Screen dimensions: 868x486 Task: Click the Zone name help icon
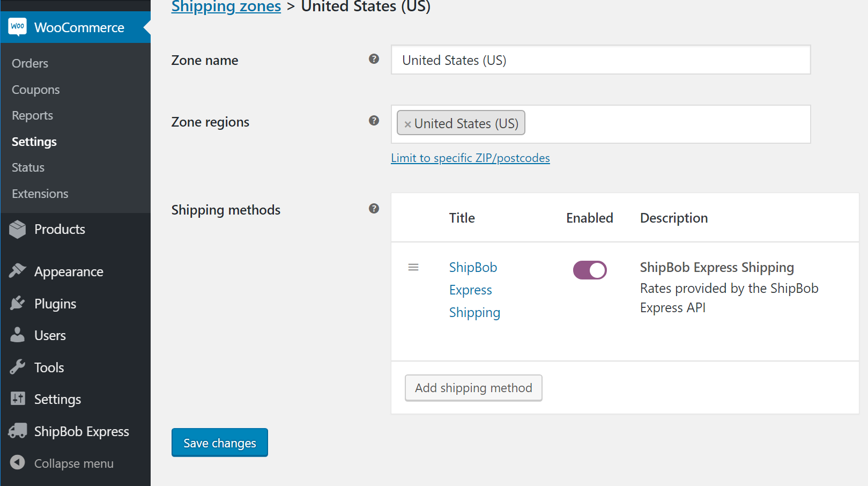pos(374,59)
